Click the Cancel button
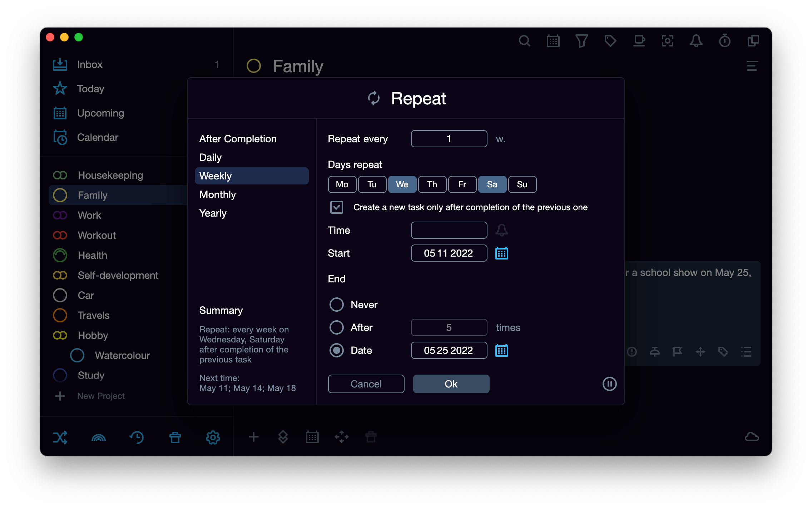Screen dimensions: 812x509 click(366, 384)
